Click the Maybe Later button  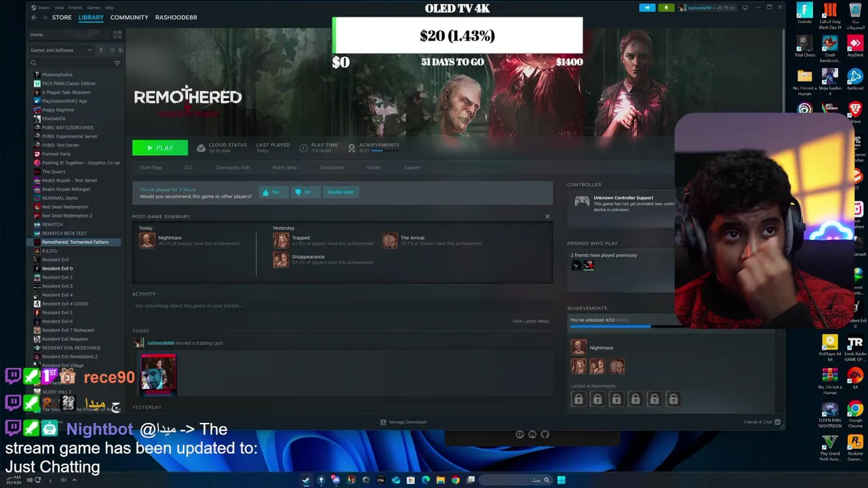[341, 192]
